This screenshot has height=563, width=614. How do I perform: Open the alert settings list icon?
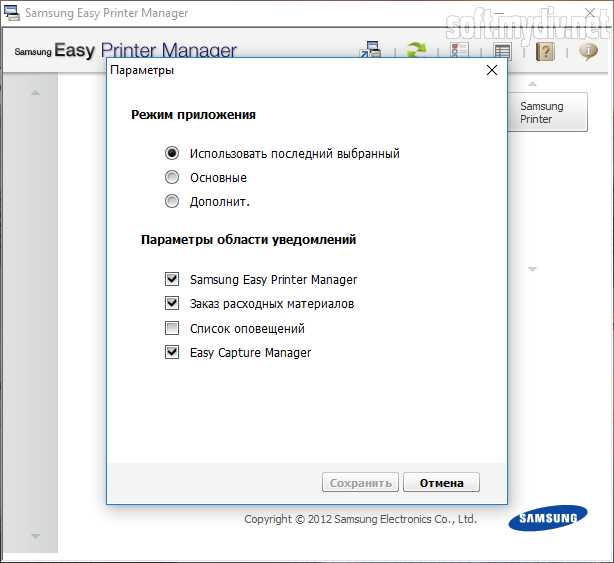tap(459, 50)
